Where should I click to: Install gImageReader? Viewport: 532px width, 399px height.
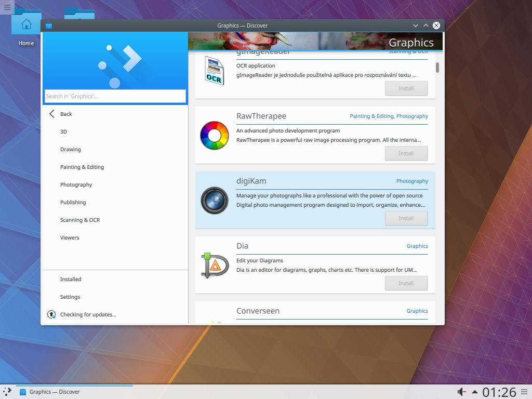click(x=406, y=88)
